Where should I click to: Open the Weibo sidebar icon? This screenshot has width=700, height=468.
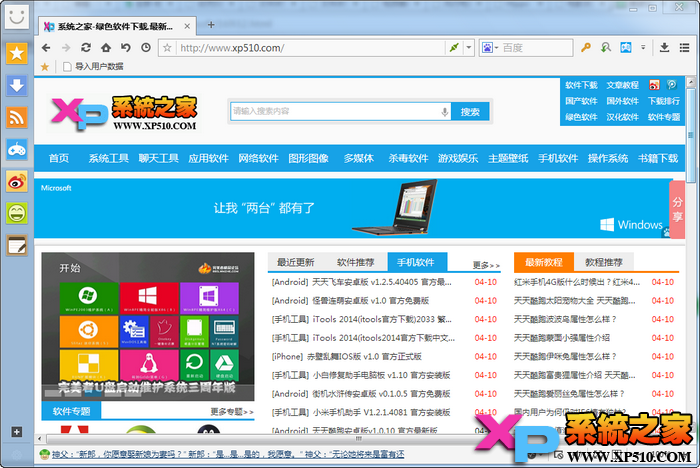point(17,181)
